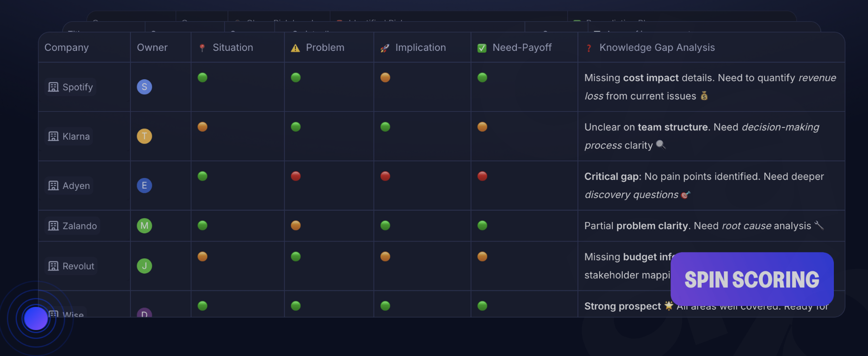Click Adyen's red Implication status dot
The width and height of the screenshot is (868, 356).
385,176
